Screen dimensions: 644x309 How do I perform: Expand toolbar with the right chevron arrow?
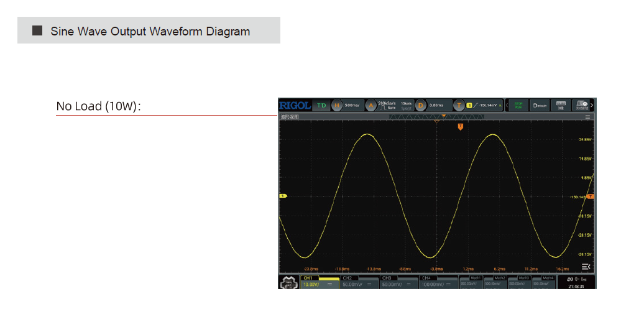(593, 105)
